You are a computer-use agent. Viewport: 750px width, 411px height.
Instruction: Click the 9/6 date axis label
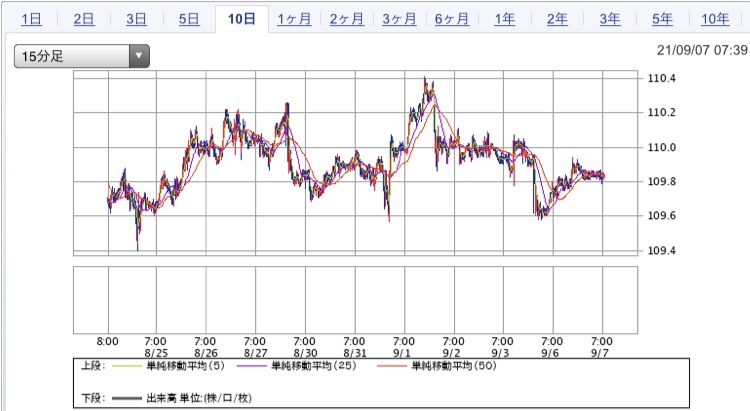click(550, 353)
